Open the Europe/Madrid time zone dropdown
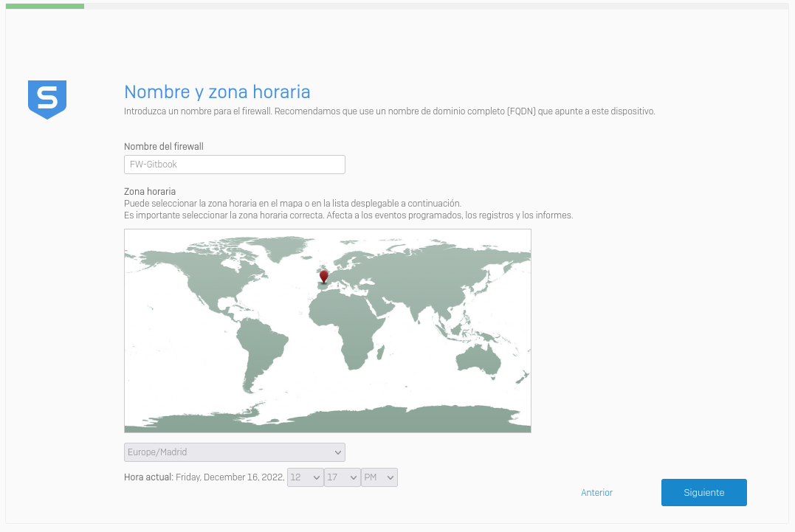Screen dimensions: 795x532 pos(234,452)
